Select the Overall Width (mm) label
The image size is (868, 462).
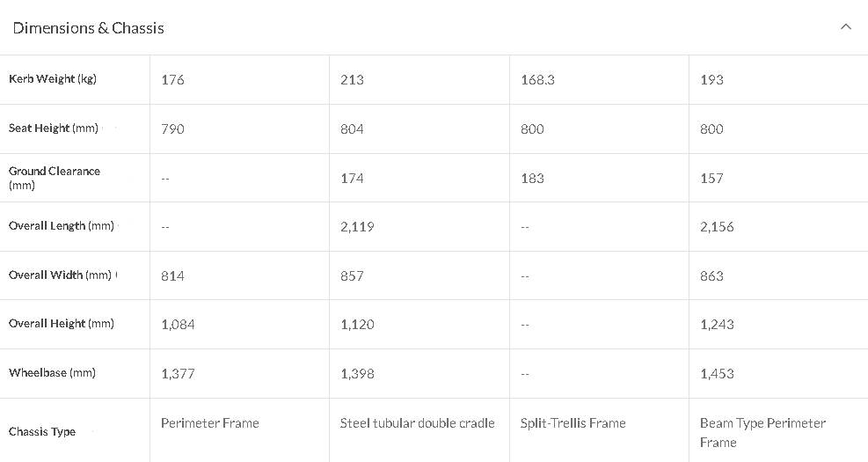[x=61, y=275]
